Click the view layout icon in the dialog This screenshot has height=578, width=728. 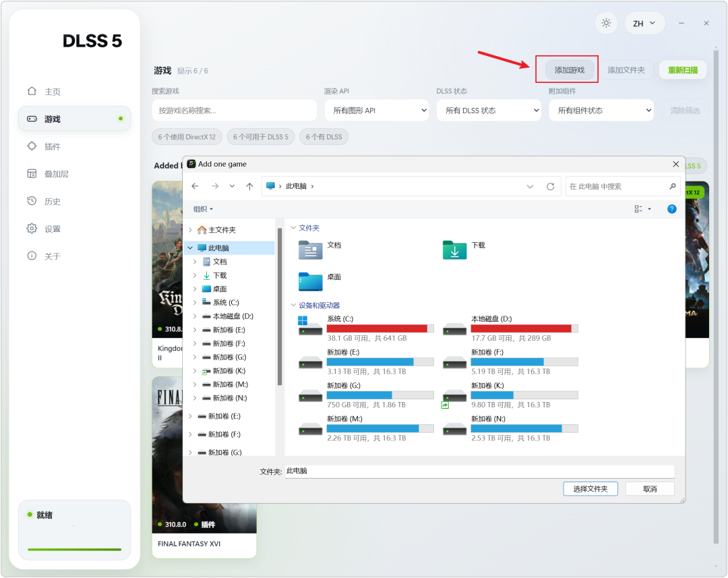(638, 209)
